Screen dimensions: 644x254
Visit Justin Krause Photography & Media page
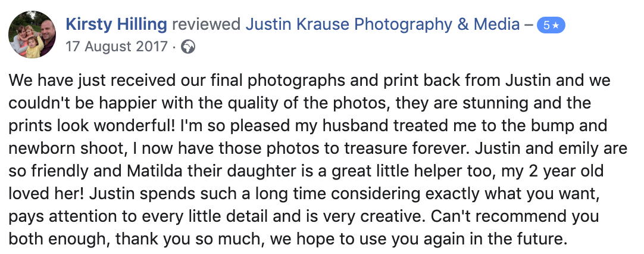point(382,26)
